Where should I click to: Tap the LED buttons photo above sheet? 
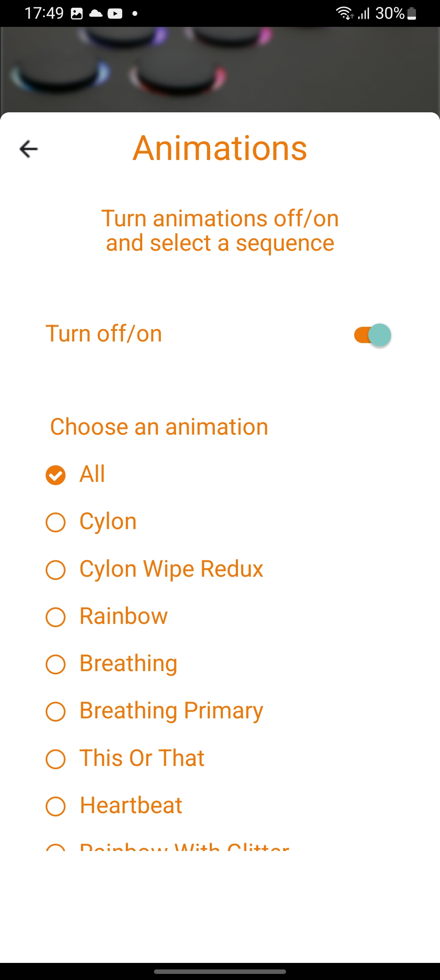pyautogui.click(x=220, y=70)
